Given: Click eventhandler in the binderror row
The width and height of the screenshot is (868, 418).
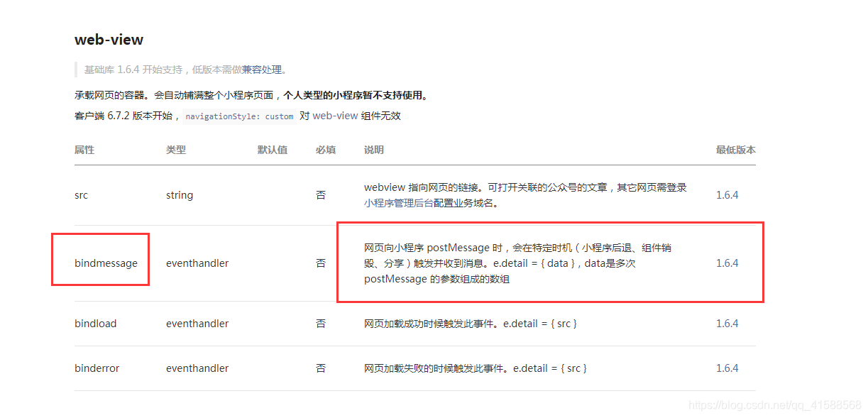Looking at the screenshot, I should (x=197, y=368).
